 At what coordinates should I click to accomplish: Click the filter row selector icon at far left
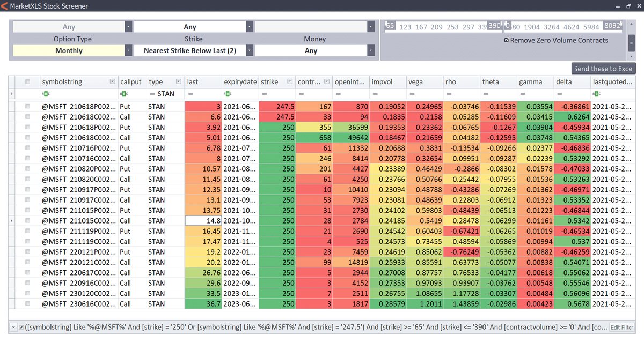(x=10, y=94)
